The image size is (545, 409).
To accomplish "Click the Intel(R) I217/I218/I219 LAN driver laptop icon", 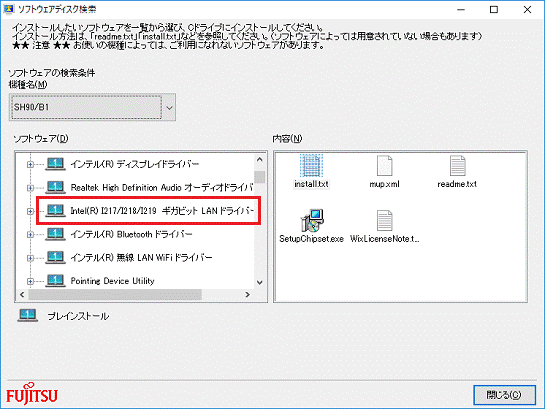I will [56, 211].
